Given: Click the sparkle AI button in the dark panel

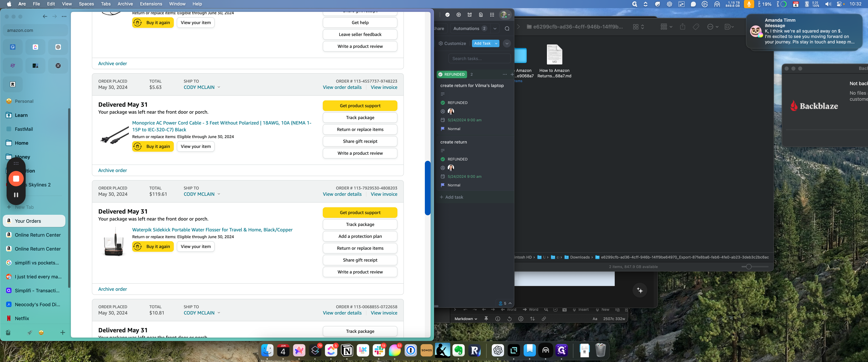Looking at the screenshot, I should 640,291.
